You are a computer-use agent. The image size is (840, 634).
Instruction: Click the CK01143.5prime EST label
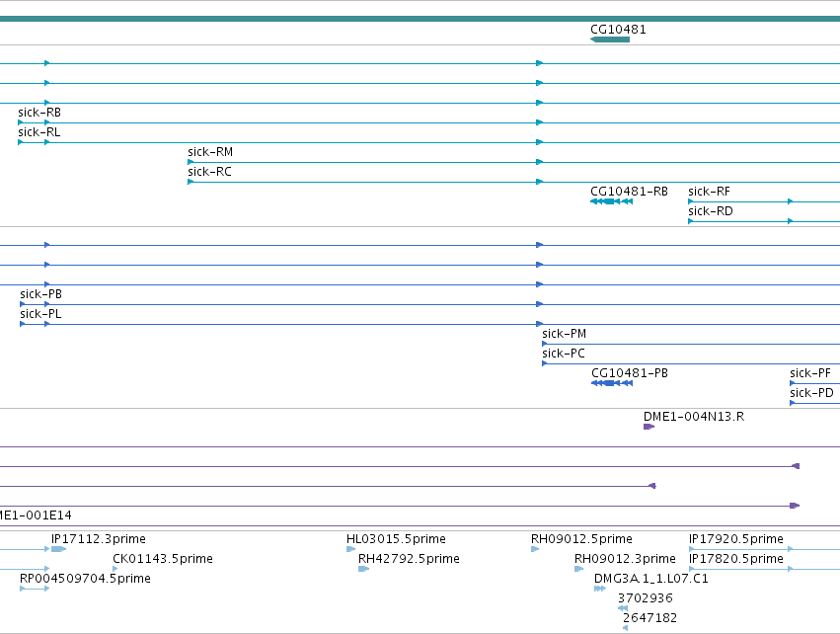point(162,559)
